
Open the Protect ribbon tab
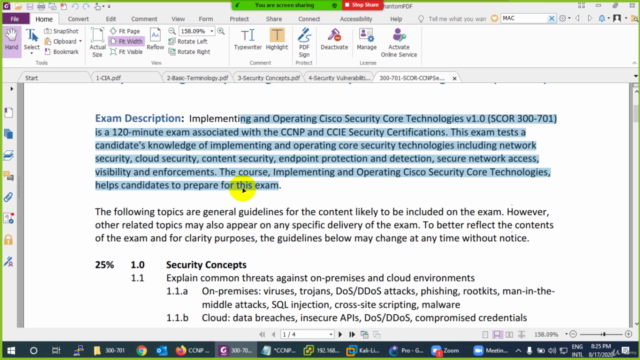[x=239, y=19]
